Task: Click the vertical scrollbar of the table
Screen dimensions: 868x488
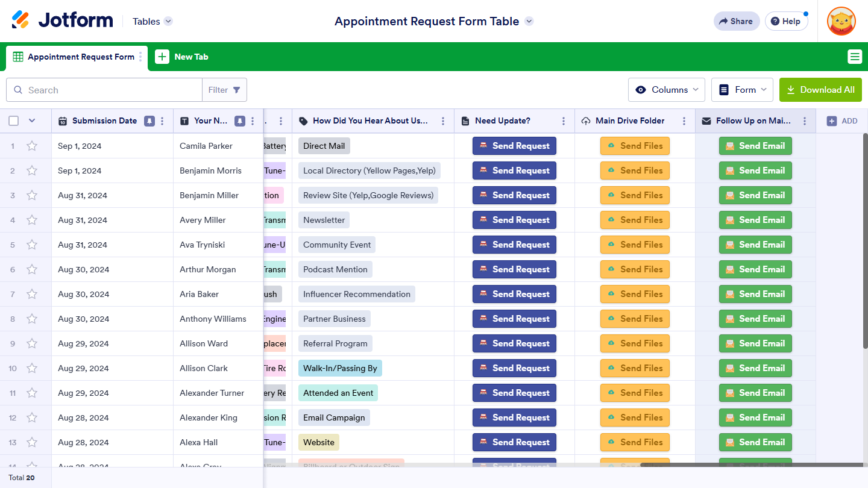Action: 865,271
